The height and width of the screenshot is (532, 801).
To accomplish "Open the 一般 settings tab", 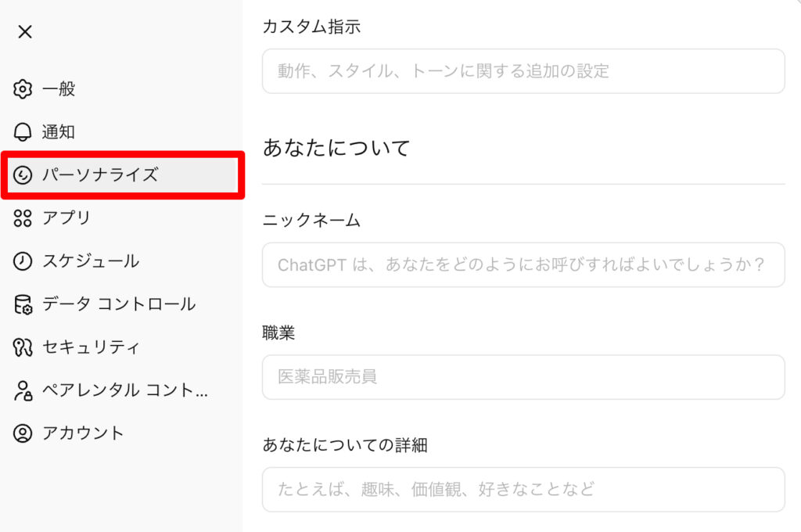I will pyautogui.click(x=59, y=89).
